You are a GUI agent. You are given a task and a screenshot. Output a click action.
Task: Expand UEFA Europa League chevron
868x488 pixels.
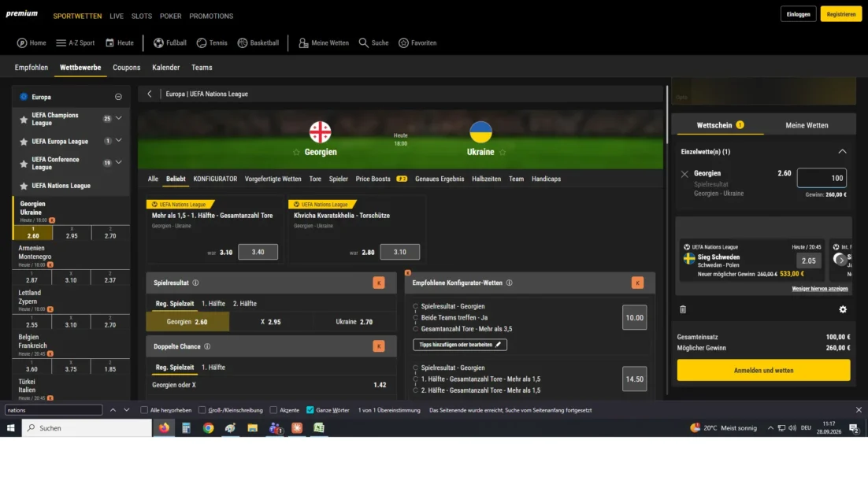tap(118, 141)
